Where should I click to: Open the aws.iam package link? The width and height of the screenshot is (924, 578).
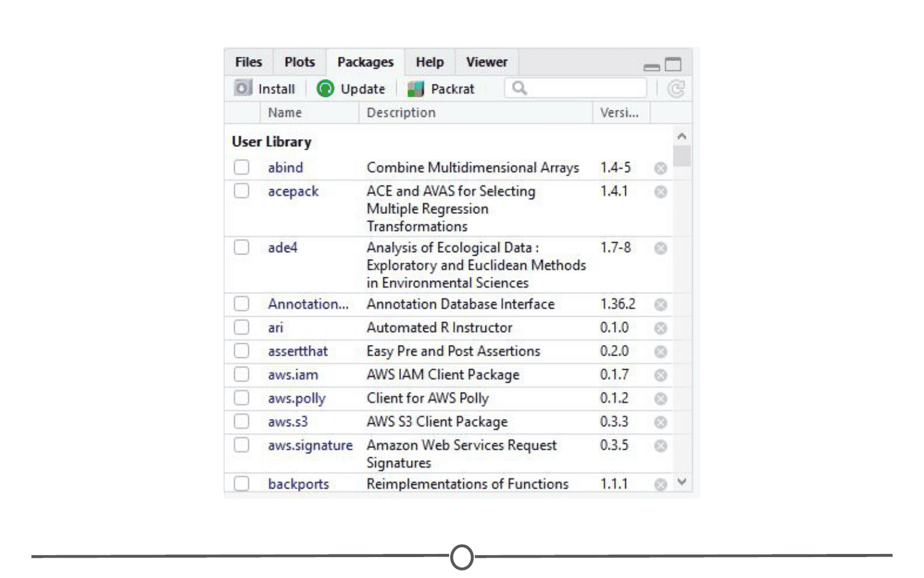[x=293, y=375]
